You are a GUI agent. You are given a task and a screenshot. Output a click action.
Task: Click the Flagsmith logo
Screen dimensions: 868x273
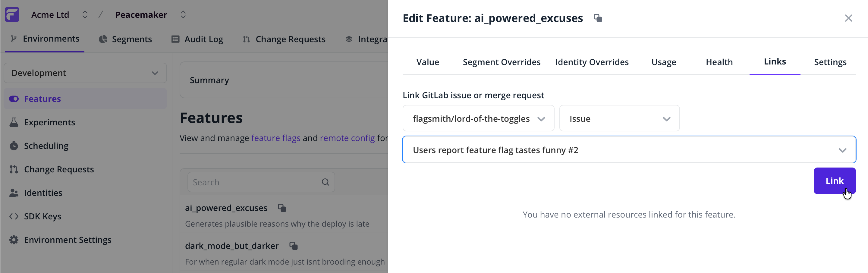tap(12, 14)
